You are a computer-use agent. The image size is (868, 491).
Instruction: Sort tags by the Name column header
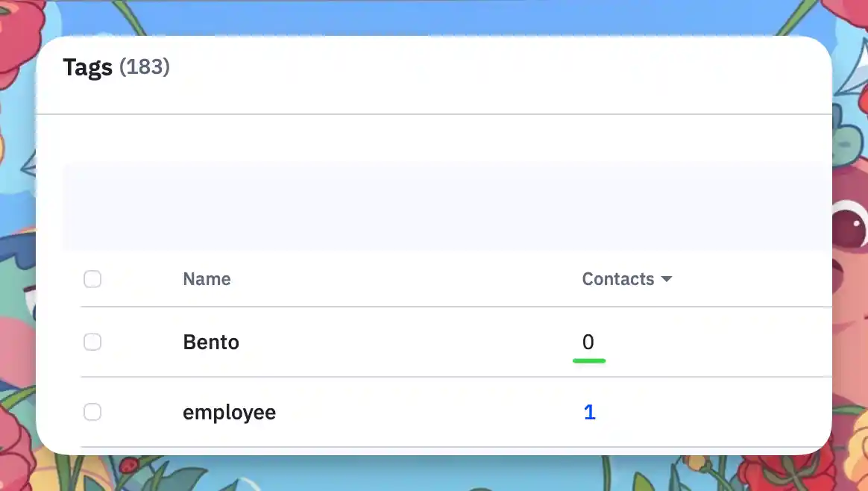click(207, 279)
